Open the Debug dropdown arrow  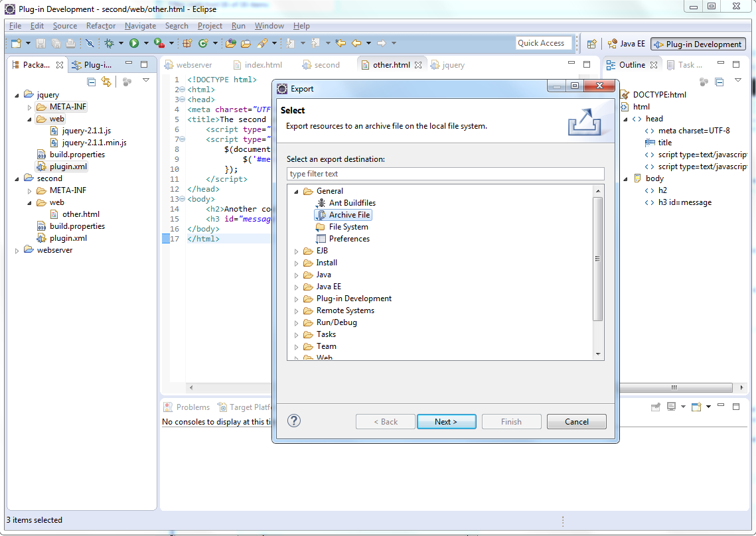click(x=121, y=43)
